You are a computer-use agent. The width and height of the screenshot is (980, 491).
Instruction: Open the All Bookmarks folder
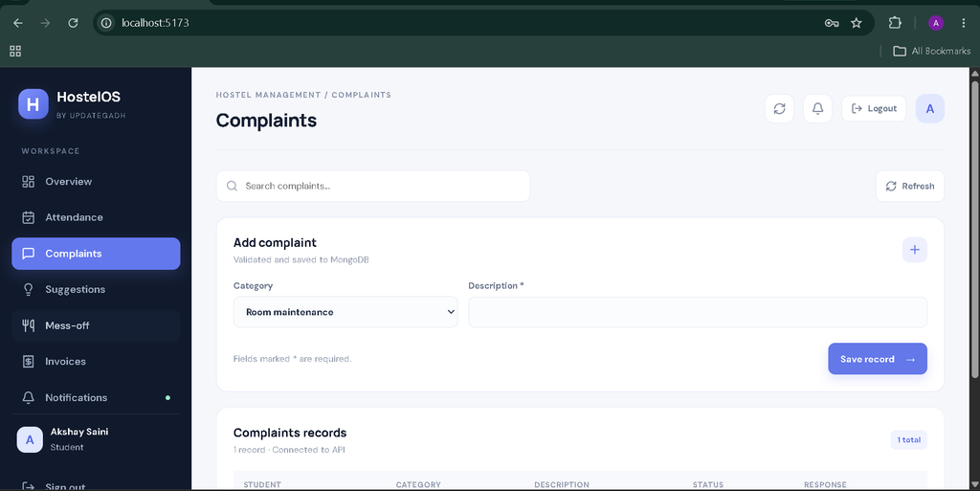[932, 52]
